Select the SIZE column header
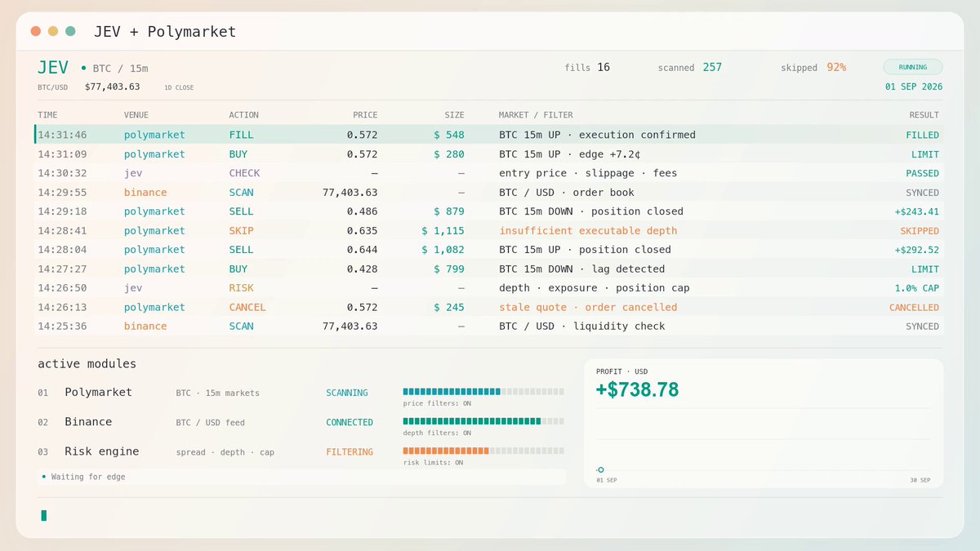This screenshot has width=980, height=551. (454, 115)
